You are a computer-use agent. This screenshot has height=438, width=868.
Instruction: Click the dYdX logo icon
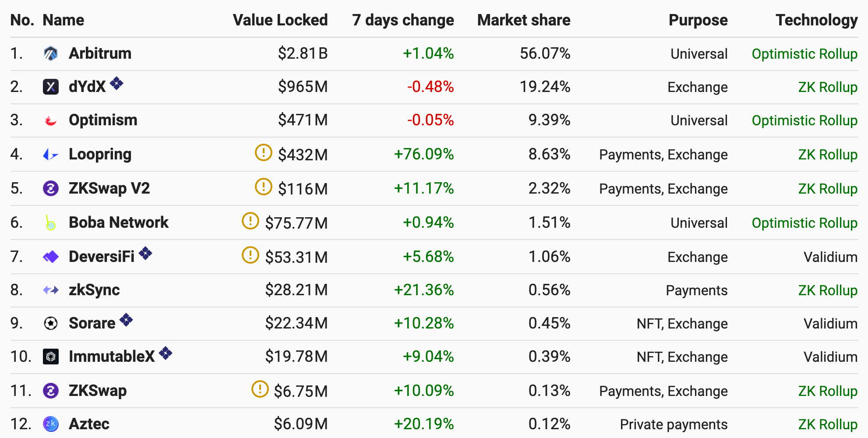point(51,87)
